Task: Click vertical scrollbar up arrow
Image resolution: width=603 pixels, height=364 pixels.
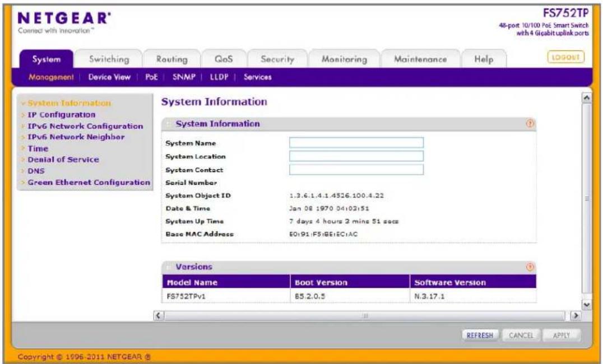Action: point(587,97)
